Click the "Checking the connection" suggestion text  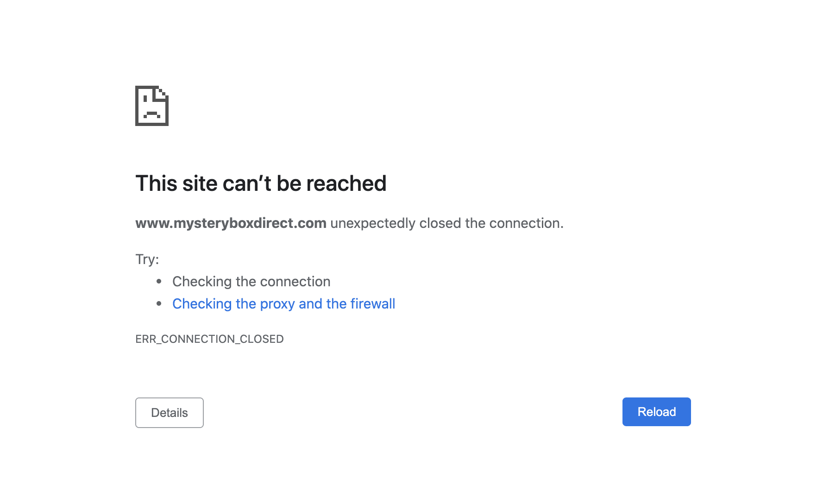click(251, 282)
